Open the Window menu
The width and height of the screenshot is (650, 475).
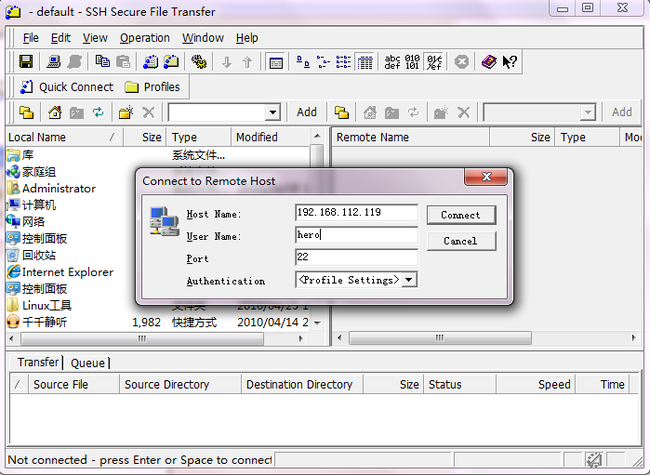203,38
